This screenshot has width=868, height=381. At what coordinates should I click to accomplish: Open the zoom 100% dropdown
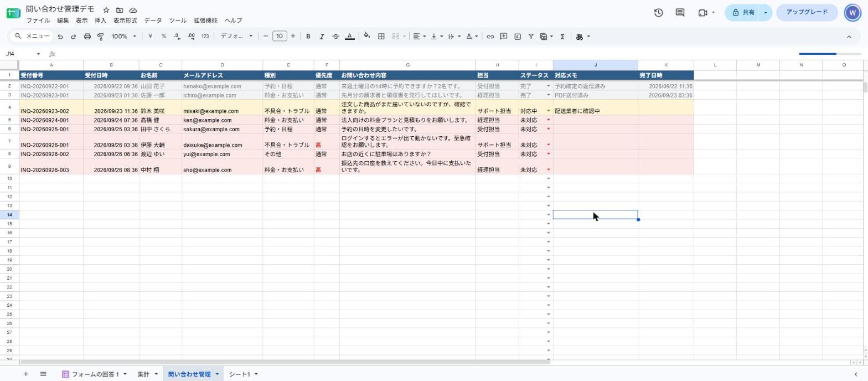124,37
